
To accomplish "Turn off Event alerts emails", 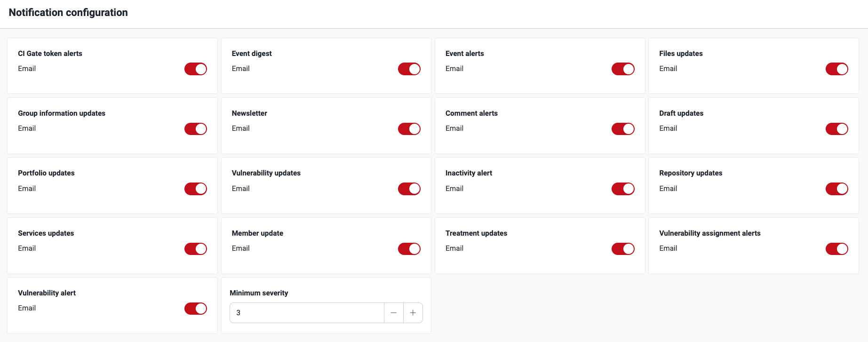I will 623,69.
